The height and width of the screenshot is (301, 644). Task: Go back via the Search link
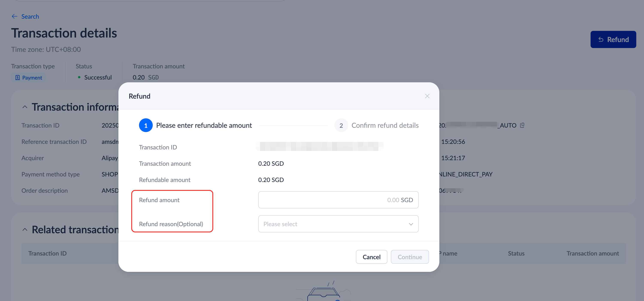coord(30,17)
